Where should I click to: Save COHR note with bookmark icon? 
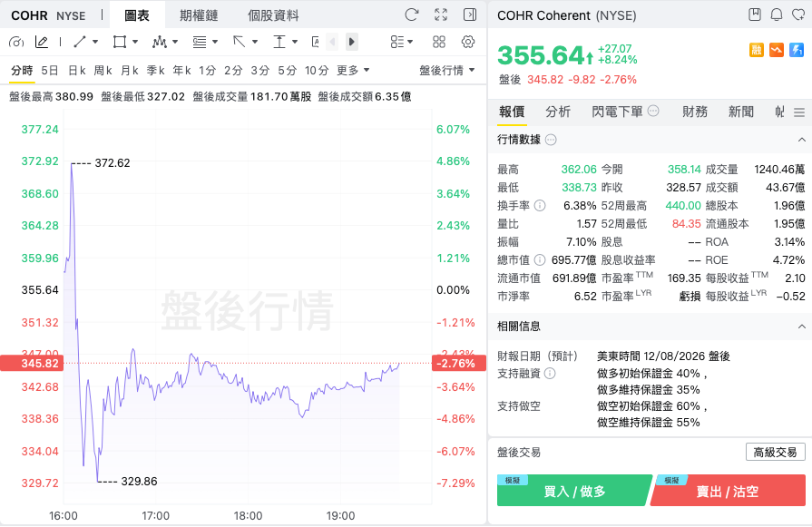point(755,15)
